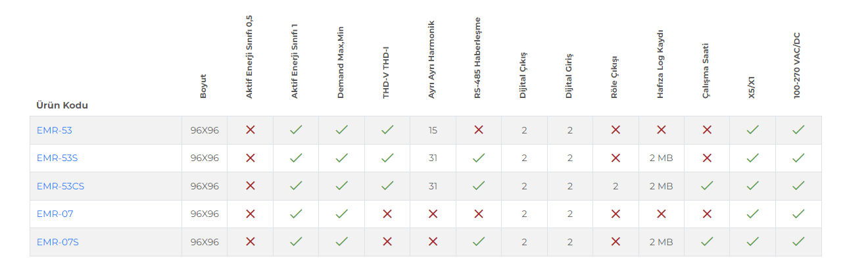Click the Ürün Kodu column header

(62, 105)
